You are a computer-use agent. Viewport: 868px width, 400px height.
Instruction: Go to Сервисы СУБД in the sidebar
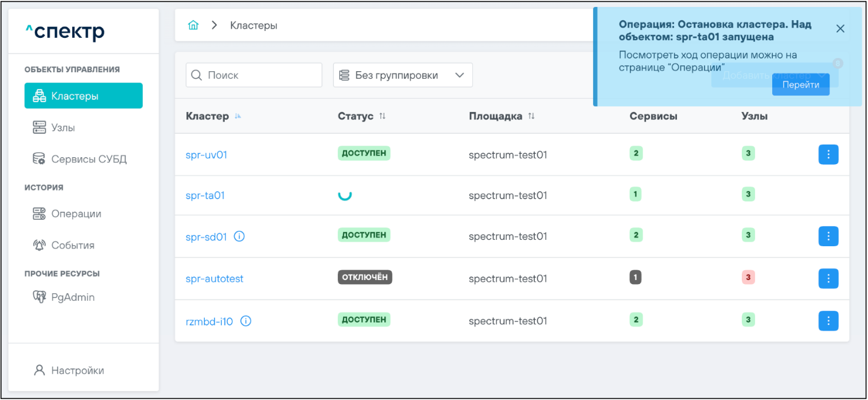[88, 159]
